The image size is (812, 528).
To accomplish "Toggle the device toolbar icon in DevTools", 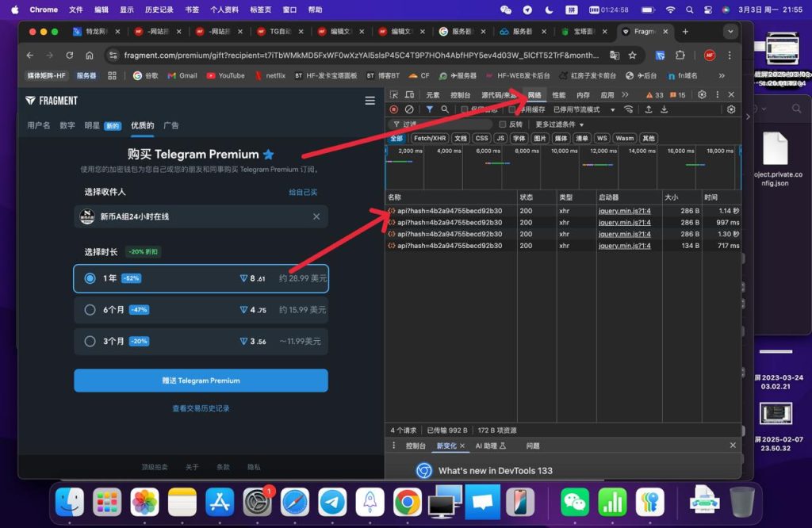I will point(408,95).
